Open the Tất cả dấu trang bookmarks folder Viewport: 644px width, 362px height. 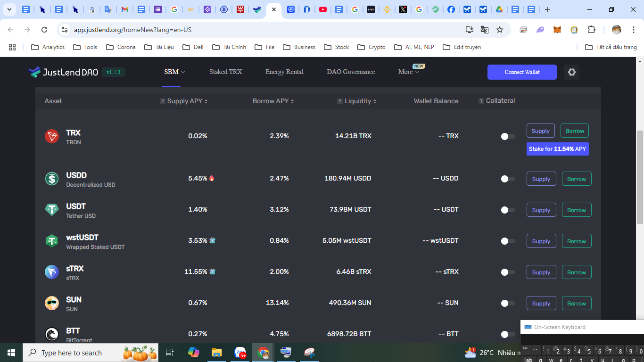point(611,47)
